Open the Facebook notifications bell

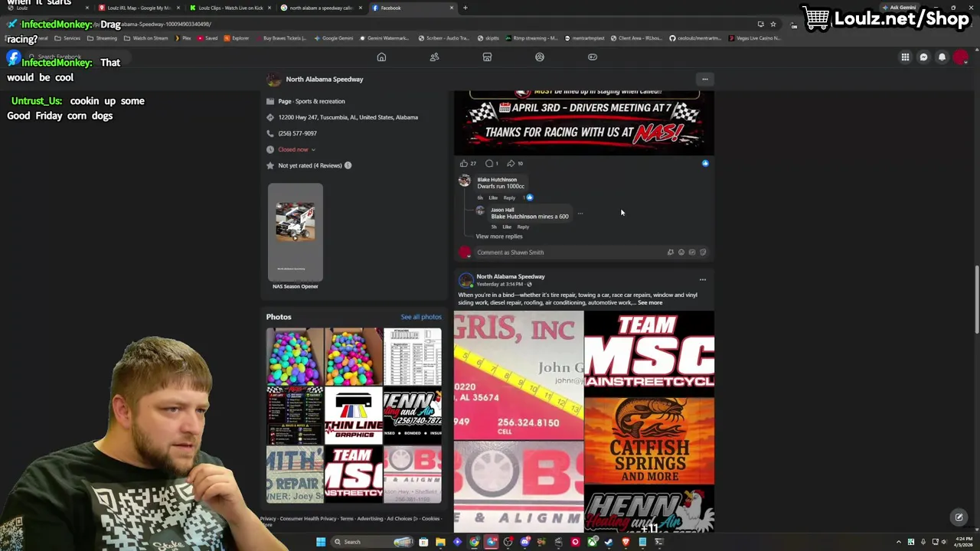tap(942, 57)
